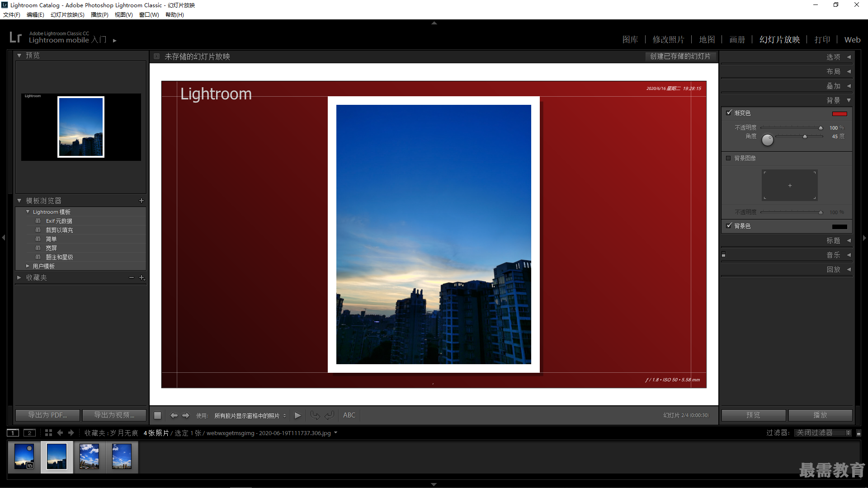Open 编辑(E) menu
Viewport: 868px width, 488px height.
point(35,15)
